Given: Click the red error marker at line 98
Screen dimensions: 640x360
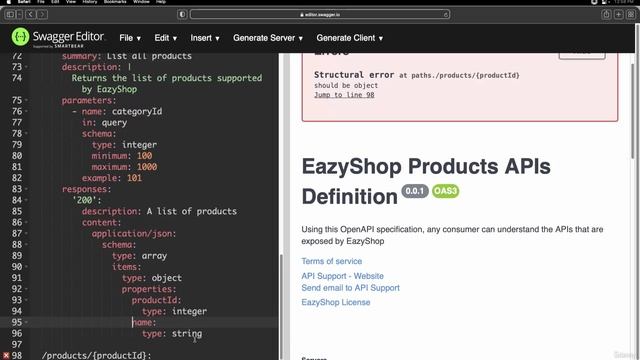Looking at the screenshot, I should pos(6,356).
